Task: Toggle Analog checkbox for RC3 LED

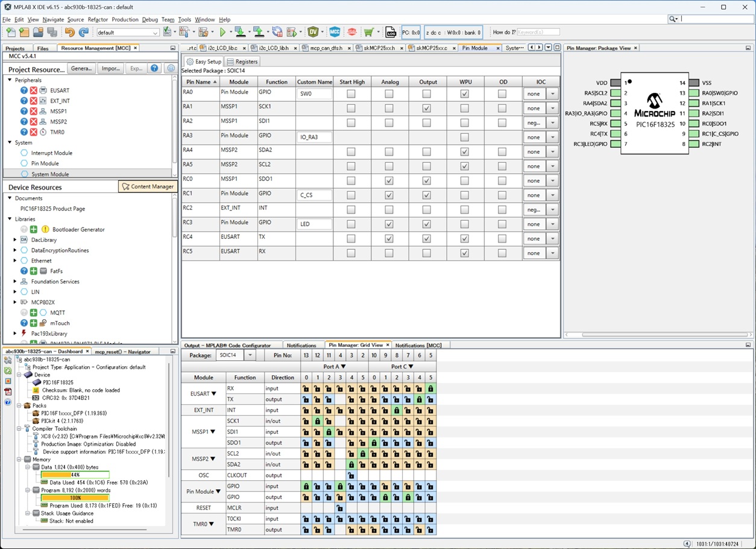Action: (x=389, y=224)
